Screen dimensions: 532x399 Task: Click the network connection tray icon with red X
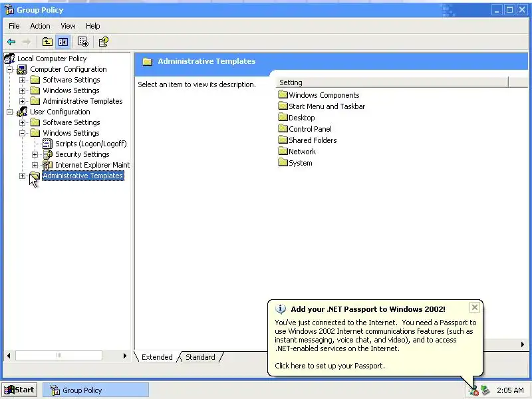tap(473, 390)
